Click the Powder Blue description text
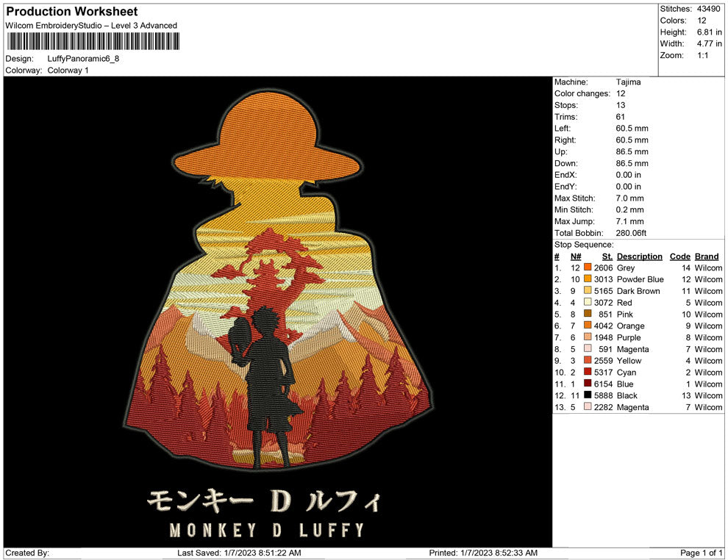The height and width of the screenshot is (560, 728). 640,279
